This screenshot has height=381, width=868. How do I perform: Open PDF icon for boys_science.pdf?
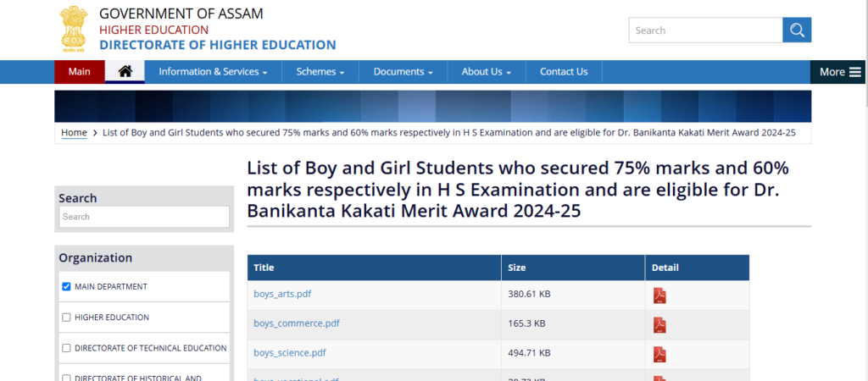pyautogui.click(x=659, y=355)
